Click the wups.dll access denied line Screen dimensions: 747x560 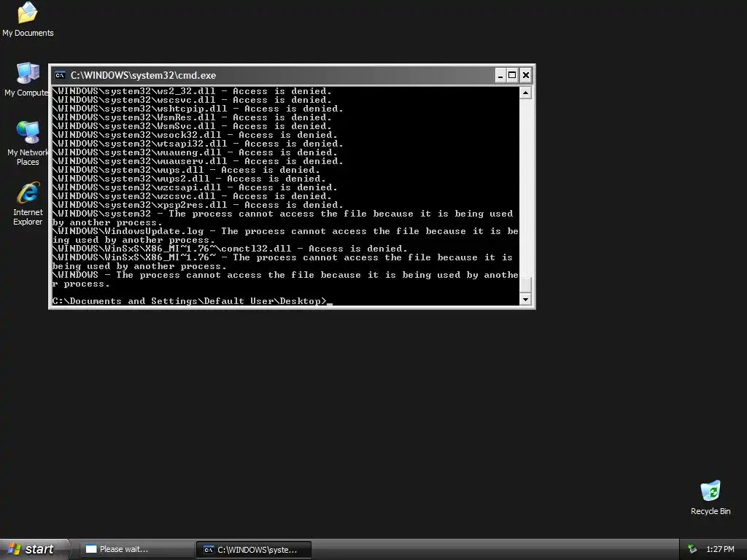point(186,170)
